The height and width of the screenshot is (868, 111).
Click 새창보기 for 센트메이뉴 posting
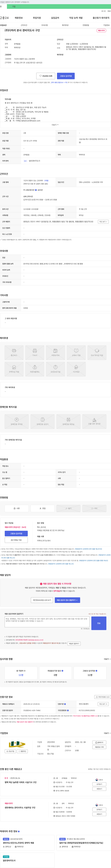click(x=99, y=814)
